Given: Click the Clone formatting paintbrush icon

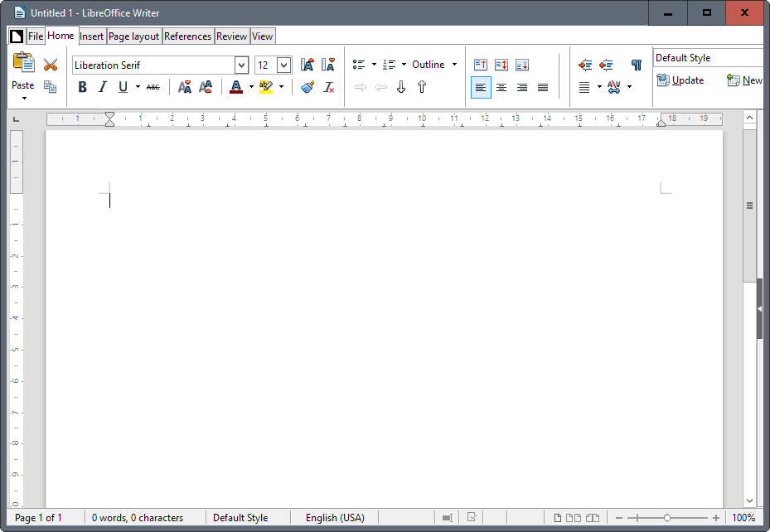Looking at the screenshot, I should [308, 87].
